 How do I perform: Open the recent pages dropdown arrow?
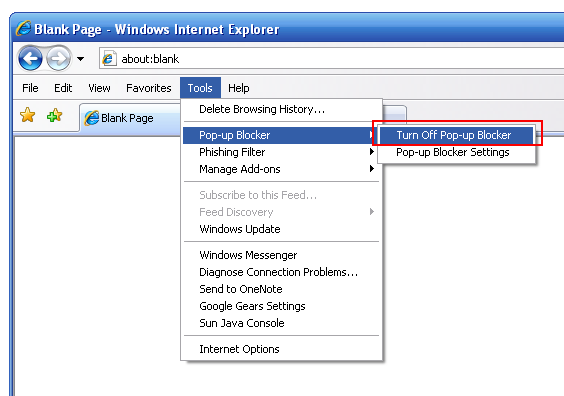click(81, 59)
